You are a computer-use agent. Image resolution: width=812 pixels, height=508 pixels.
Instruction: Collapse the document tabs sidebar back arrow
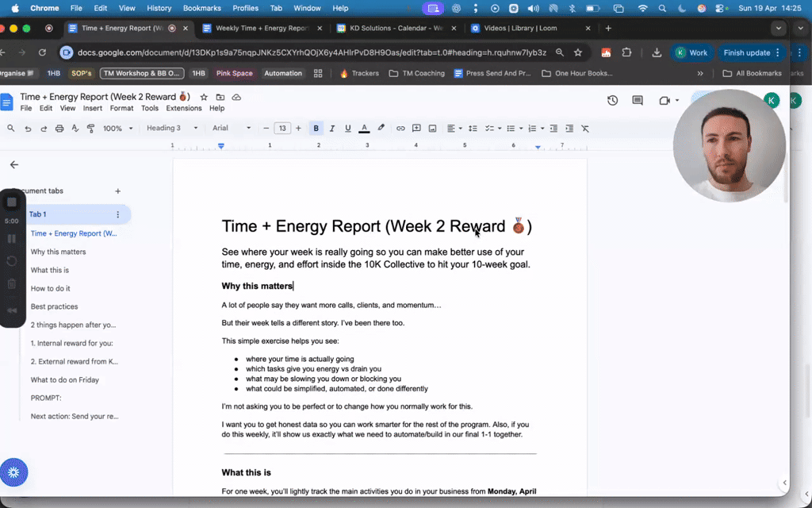click(x=14, y=165)
